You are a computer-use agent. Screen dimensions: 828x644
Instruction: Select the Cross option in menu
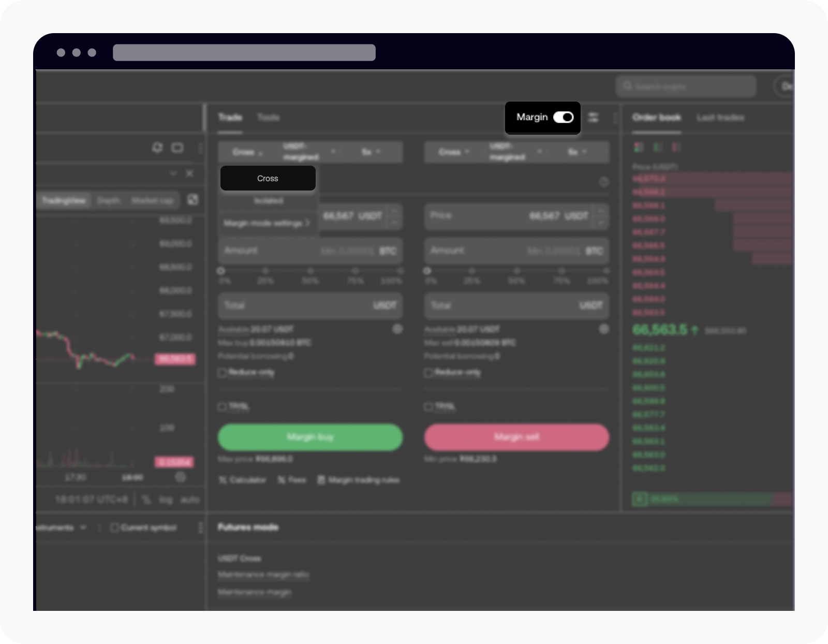(x=268, y=179)
